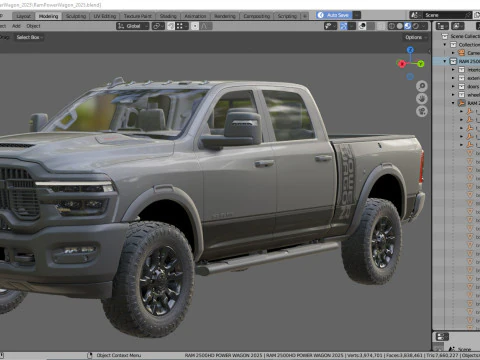Toggle viewport gizmos display
Viewport: 480px width, 360px height.
344,26
